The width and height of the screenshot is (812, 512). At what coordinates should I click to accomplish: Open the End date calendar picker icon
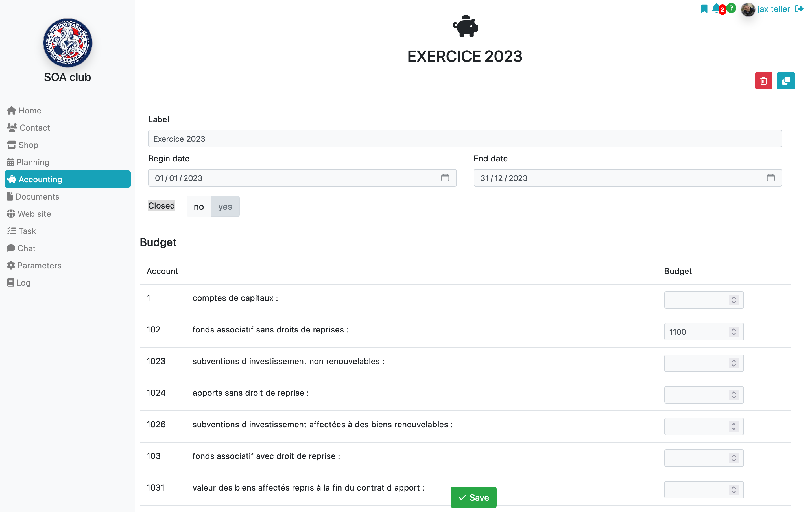770,178
